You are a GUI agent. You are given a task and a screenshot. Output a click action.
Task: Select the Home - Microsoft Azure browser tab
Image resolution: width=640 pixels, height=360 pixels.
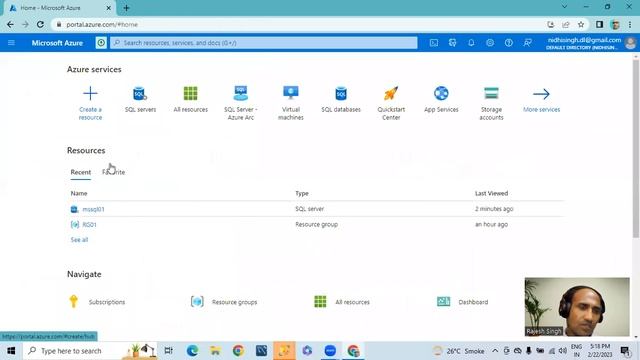(59, 8)
